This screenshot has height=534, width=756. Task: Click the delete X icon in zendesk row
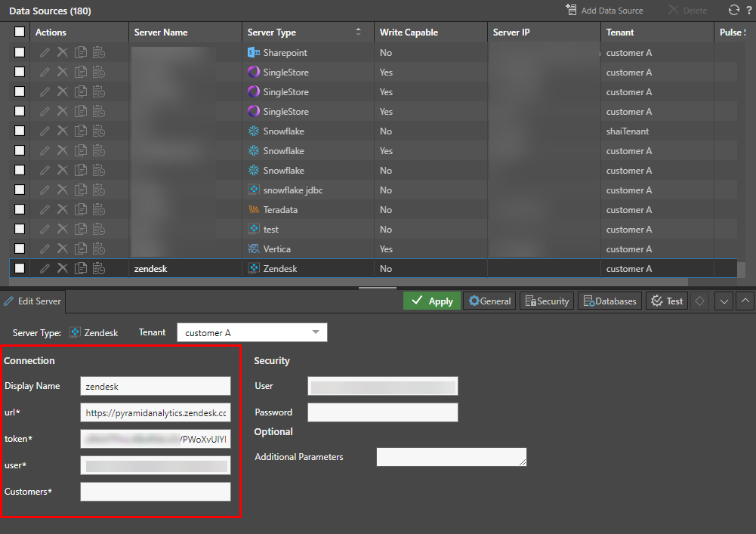point(63,268)
